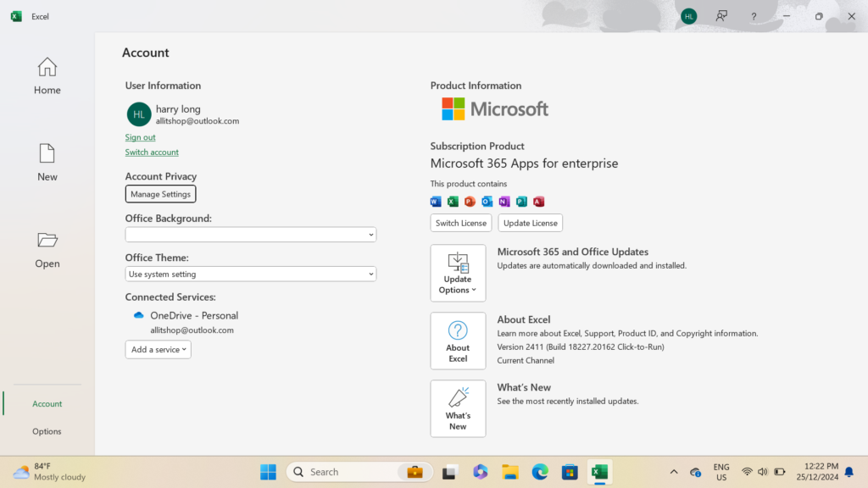The height and width of the screenshot is (488, 868).
Task: Open Copilot from the taskbar
Action: (480, 472)
